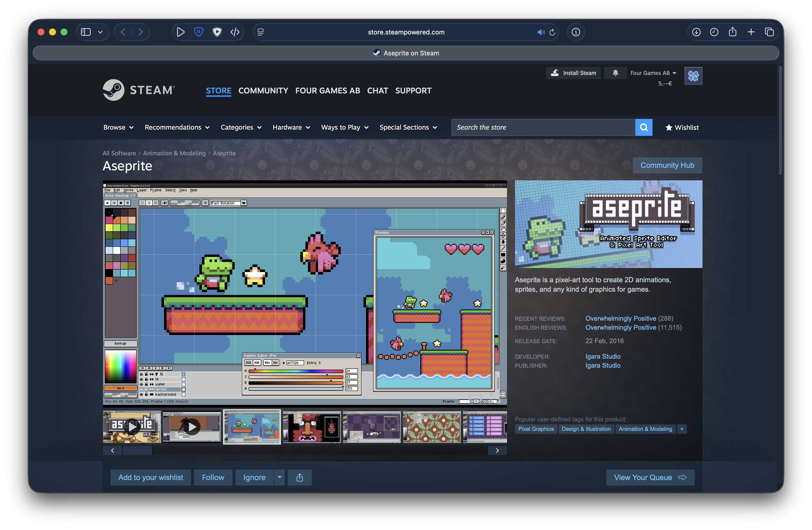Click Add to your wishlist
Screen dimensions: 812x530
click(150, 478)
